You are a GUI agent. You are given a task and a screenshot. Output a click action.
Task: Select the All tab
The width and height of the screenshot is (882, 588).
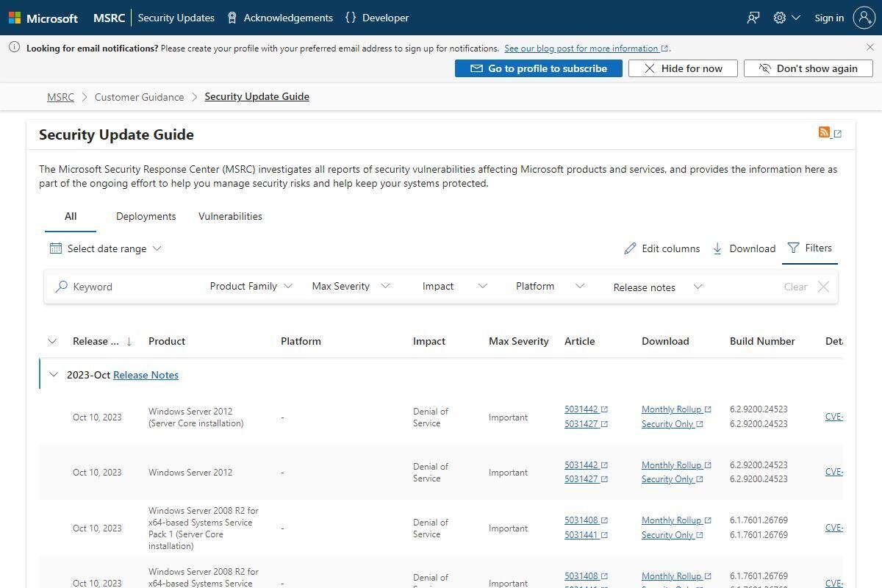point(71,216)
